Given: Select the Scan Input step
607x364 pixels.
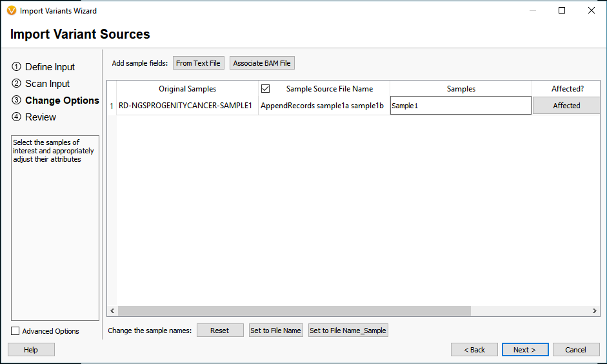Looking at the screenshot, I should tap(41, 84).
